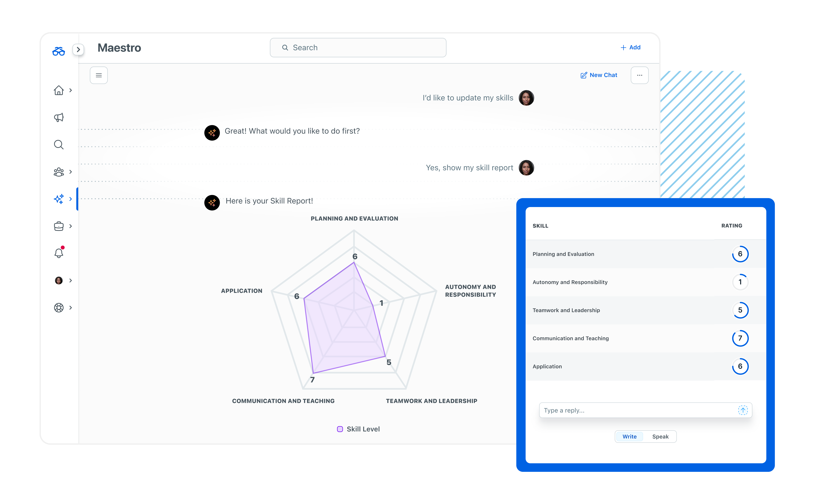Click the 'PLANNING AND EVALUATION' chart label
814x504 pixels.
point(354,218)
